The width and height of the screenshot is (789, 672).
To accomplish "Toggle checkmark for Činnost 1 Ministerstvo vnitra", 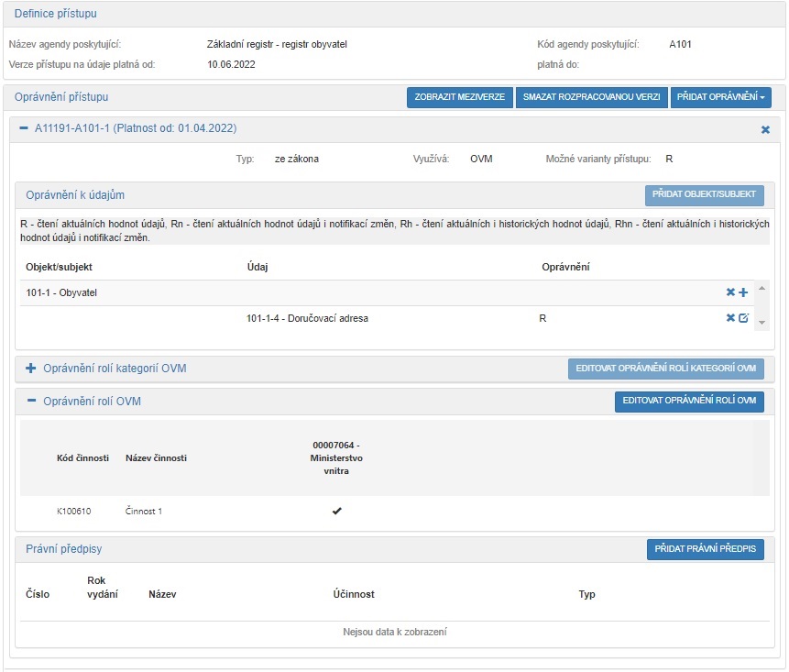I will (x=336, y=512).
